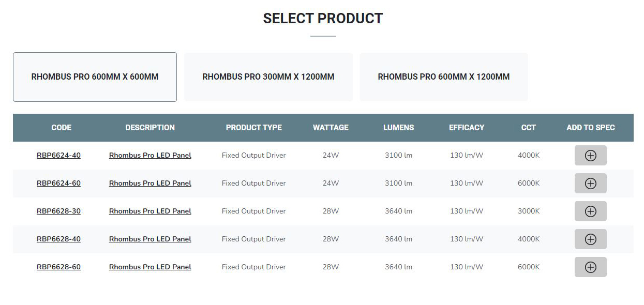Switch to Rhombus Pro 300mm x 1200mm tab
Viewport: 644px width, 305px height.
(x=268, y=77)
